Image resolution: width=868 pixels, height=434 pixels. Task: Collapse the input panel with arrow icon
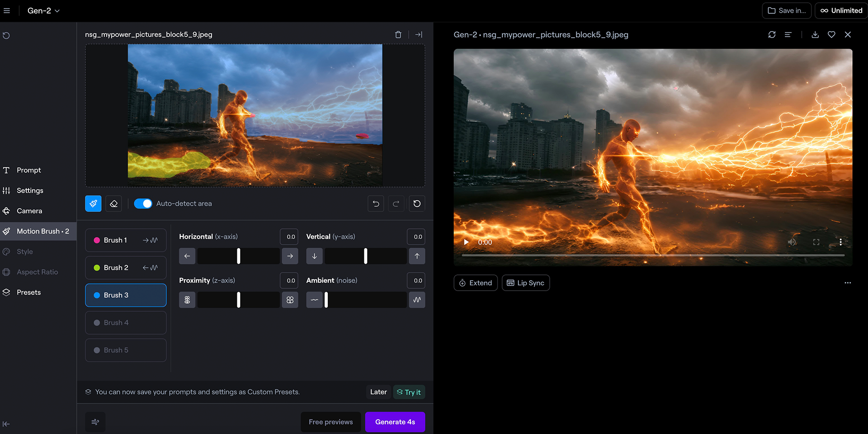click(419, 34)
